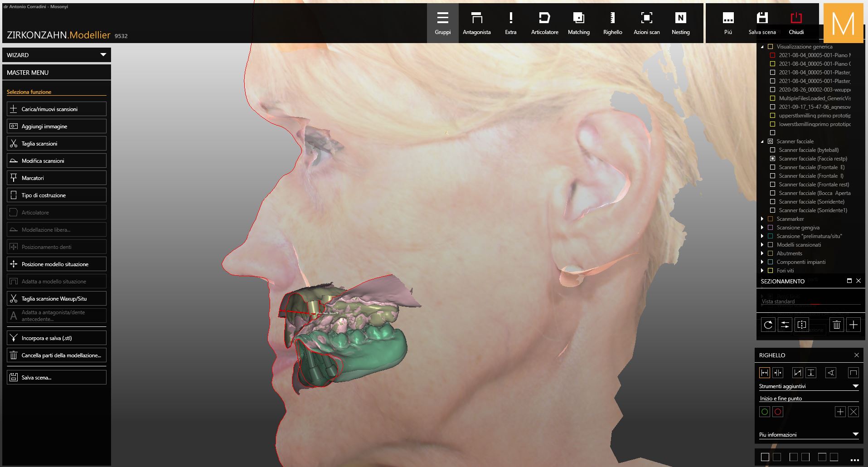Enable the Scanner facciale (Sorridente) checkbox
The width and height of the screenshot is (868, 467).
[772, 202]
